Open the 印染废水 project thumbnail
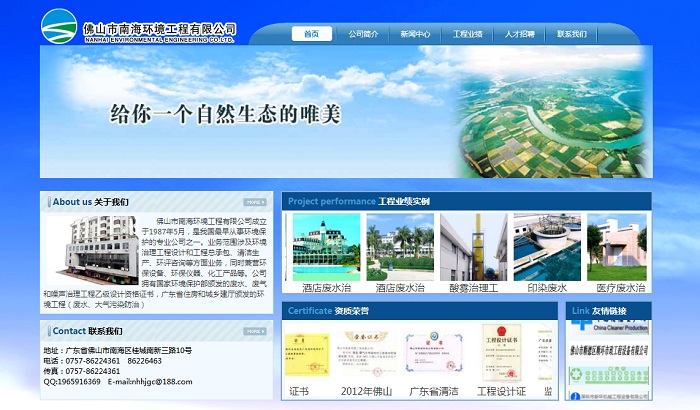Image resolution: width=700 pixels, height=410 pixels. click(x=547, y=246)
